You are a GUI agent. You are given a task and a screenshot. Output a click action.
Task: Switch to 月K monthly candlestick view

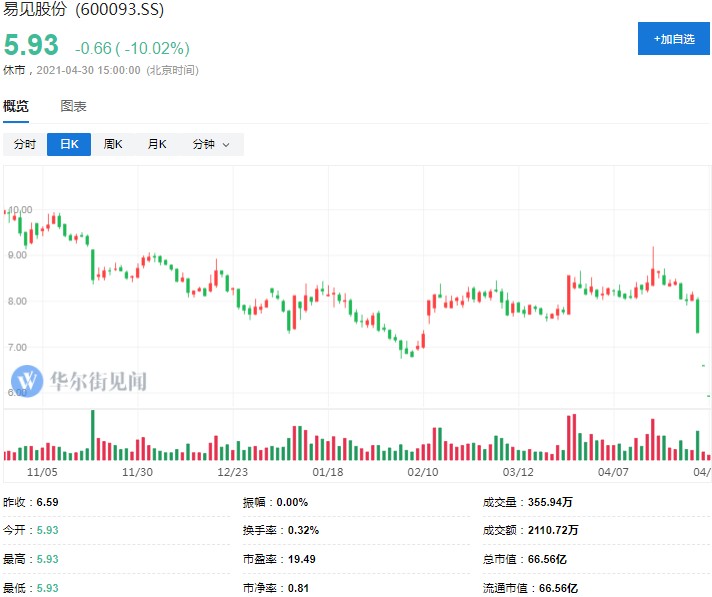pyautogui.click(x=157, y=144)
